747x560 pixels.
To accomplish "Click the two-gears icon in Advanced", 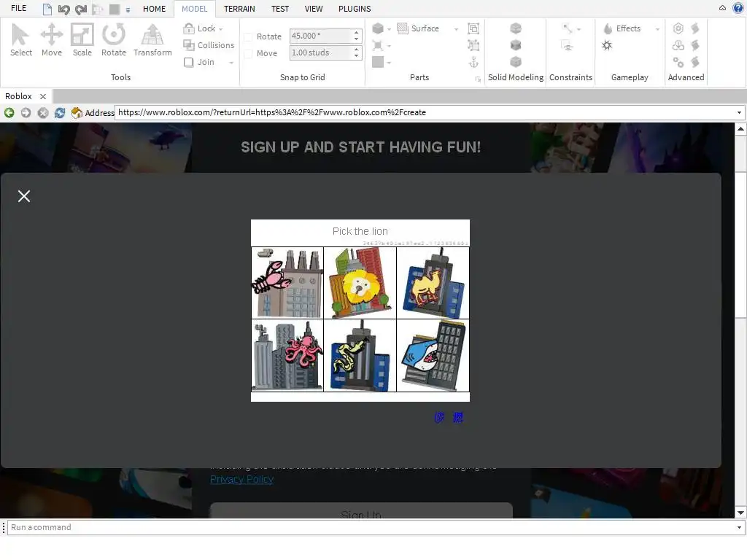I will pyautogui.click(x=678, y=62).
